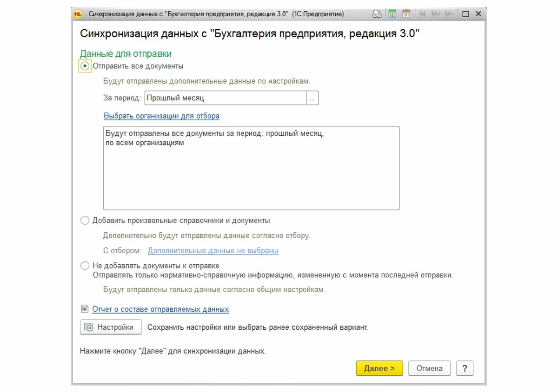Open "Выбрать организации для отбора" link
This screenshot has height=392, width=558.
click(x=161, y=116)
